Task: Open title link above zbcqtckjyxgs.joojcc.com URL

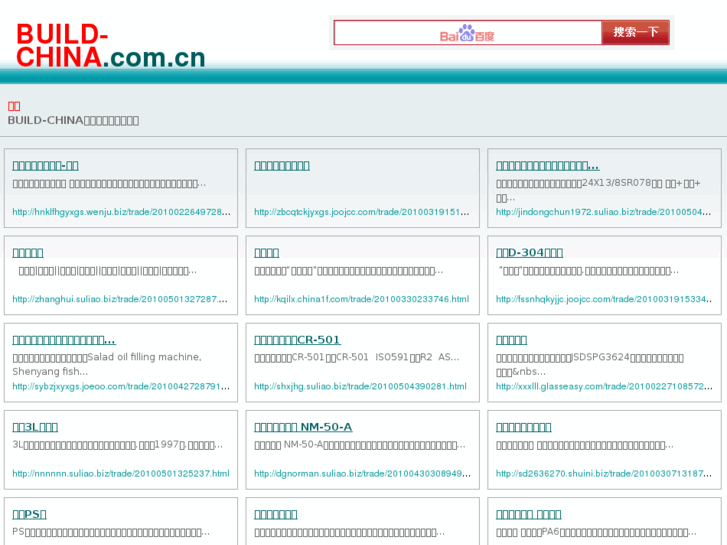Action: coord(282,166)
